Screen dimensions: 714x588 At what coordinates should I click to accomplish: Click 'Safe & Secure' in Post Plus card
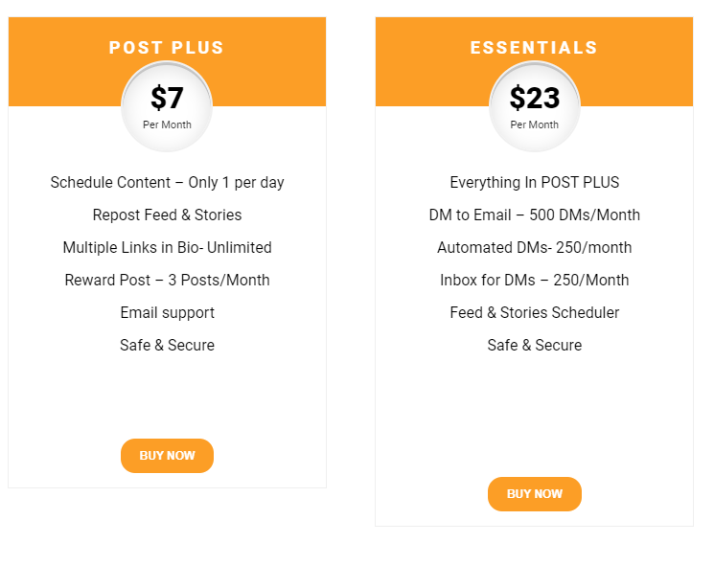(x=167, y=345)
